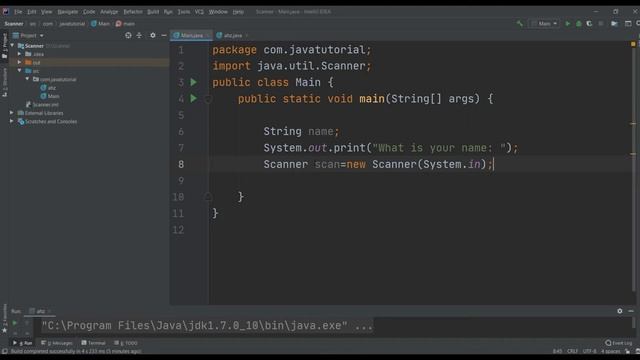Open the Edit menu
640x360 pixels.
click(31, 12)
